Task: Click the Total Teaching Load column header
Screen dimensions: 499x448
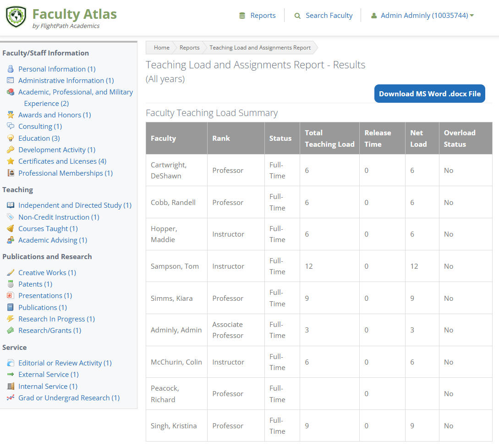Action: [x=329, y=138]
